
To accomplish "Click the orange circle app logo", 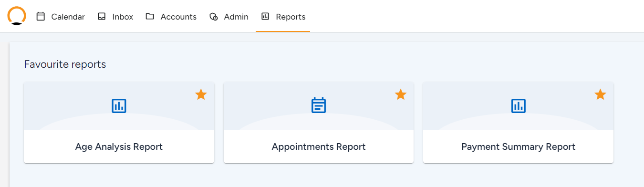I will tap(17, 16).
